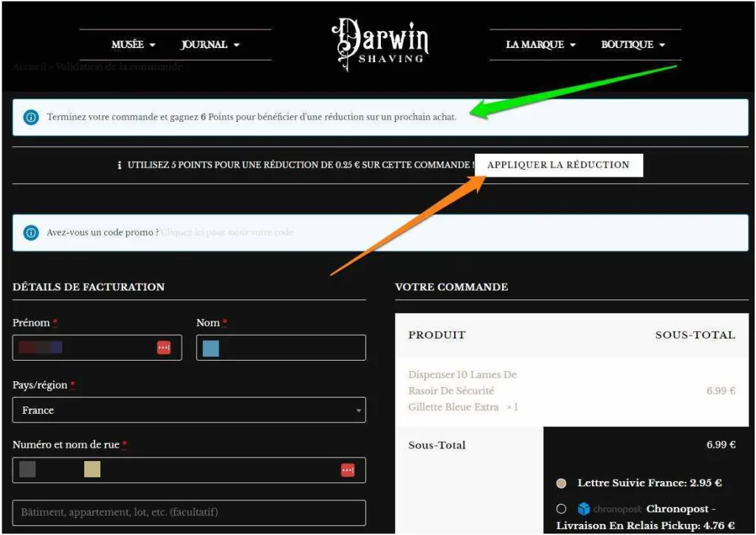This screenshot has width=756, height=535.
Task: Open the Boutique menu
Action: point(633,44)
